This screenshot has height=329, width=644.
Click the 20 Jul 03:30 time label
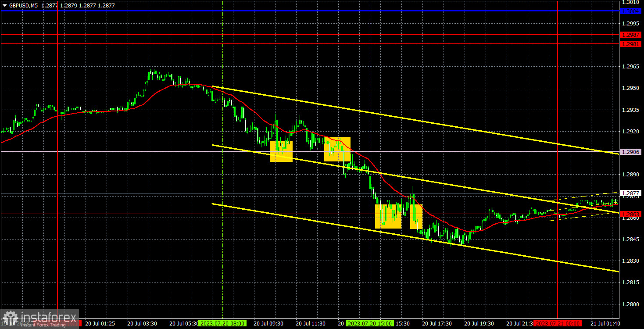(x=142, y=324)
